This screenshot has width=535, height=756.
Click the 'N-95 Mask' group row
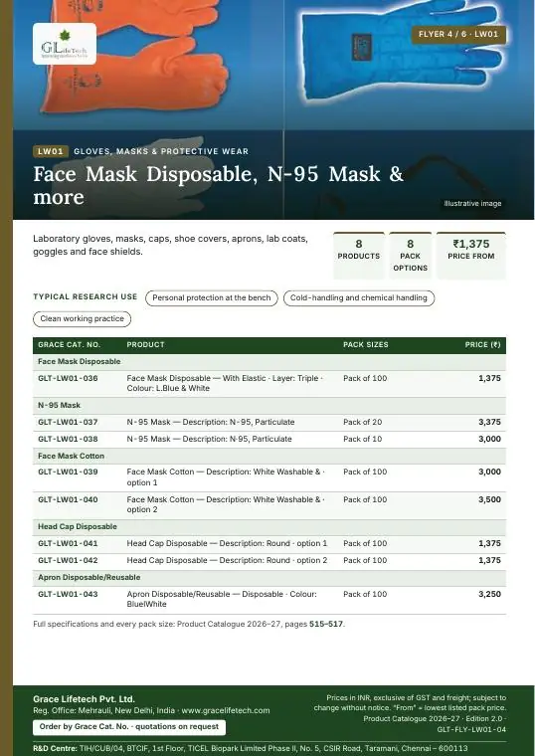[269, 406]
